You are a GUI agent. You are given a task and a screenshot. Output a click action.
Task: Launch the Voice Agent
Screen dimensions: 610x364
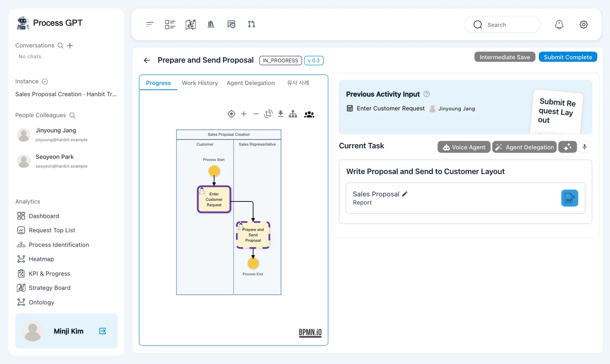point(464,147)
